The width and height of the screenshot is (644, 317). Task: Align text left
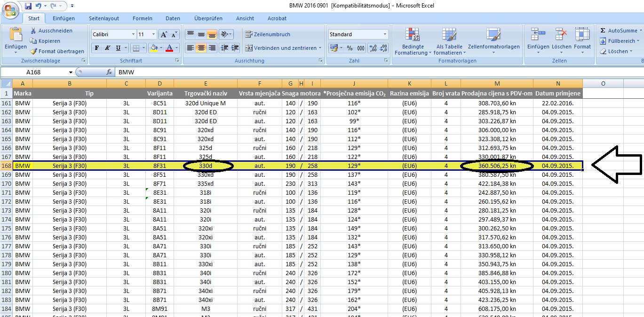click(x=190, y=48)
